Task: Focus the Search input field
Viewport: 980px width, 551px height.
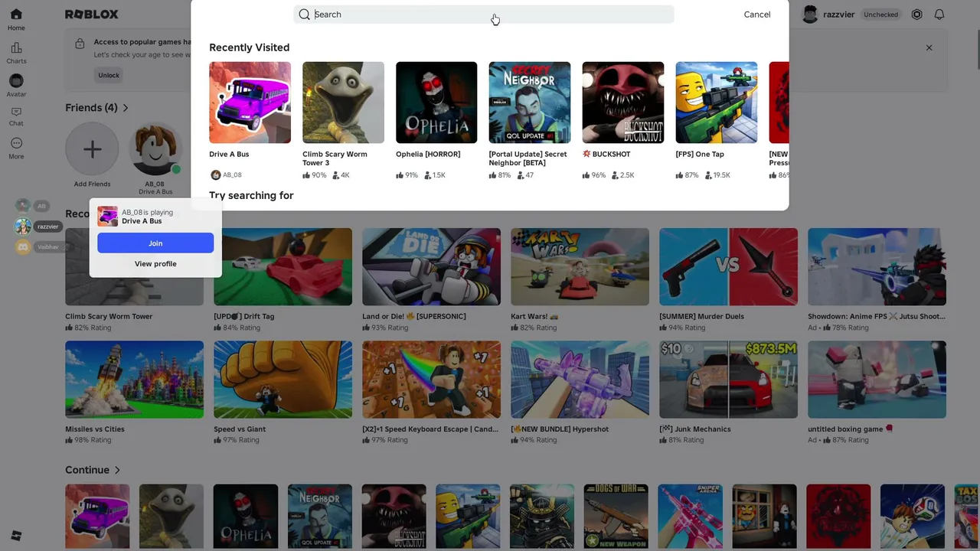Action: [x=484, y=15]
